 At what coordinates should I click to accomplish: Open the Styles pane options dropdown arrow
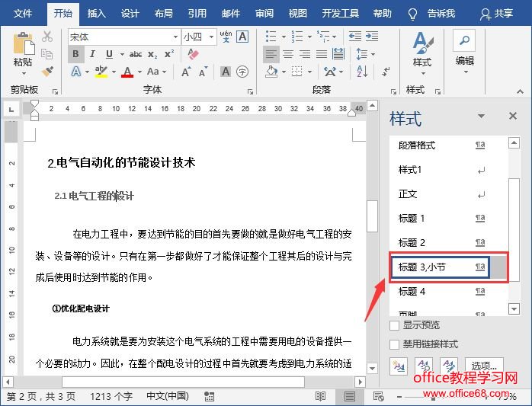click(481, 117)
